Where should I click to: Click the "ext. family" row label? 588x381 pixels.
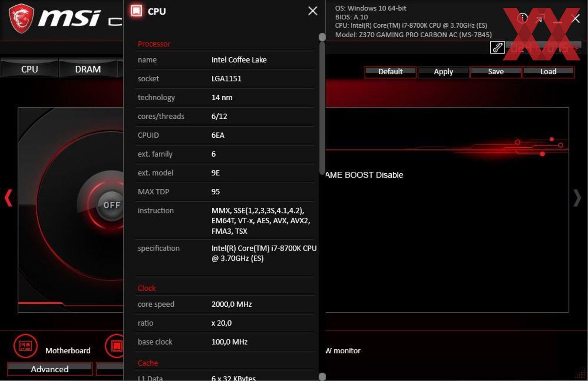tap(155, 154)
